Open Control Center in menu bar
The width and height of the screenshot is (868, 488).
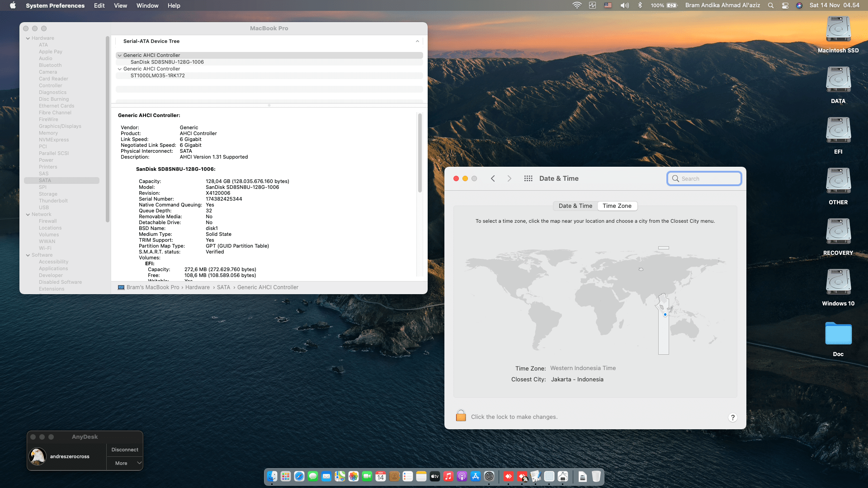pyautogui.click(x=785, y=5)
